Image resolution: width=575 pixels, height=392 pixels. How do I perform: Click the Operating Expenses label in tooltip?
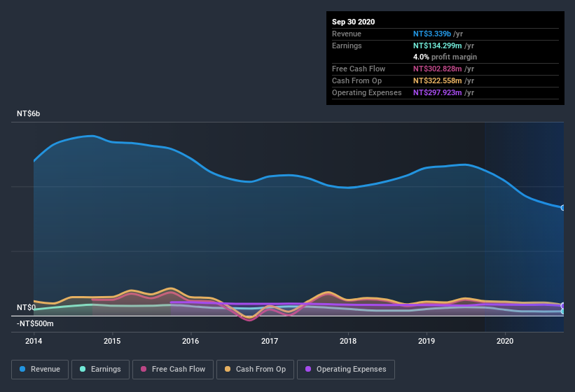[367, 92]
